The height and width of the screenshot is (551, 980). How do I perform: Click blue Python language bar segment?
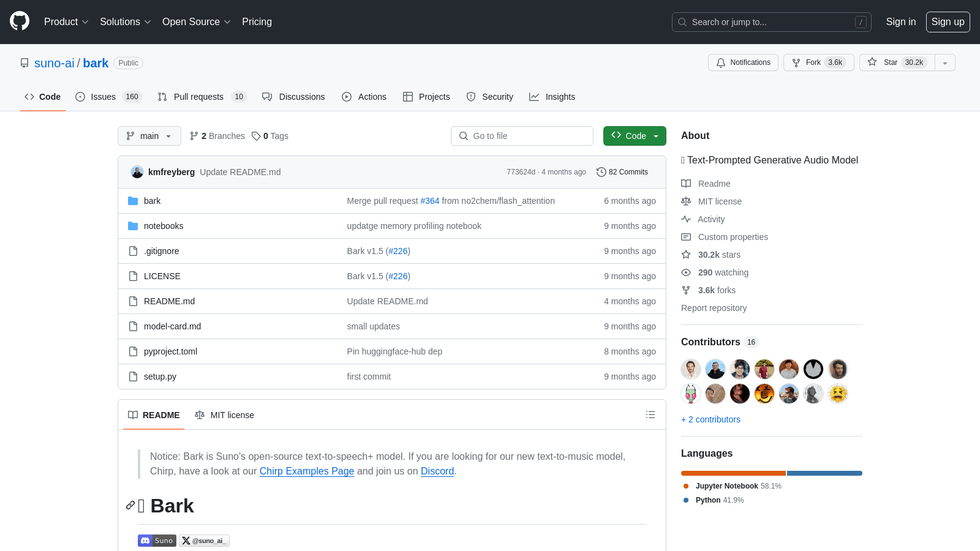pyautogui.click(x=824, y=473)
